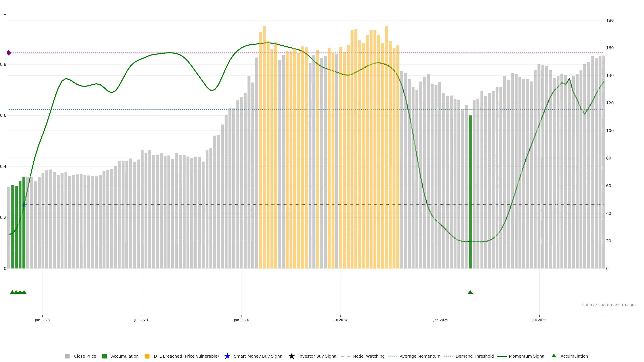Click the accumulation triangle marker near 2025
This screenshot has height=362, width=644.
470,292
